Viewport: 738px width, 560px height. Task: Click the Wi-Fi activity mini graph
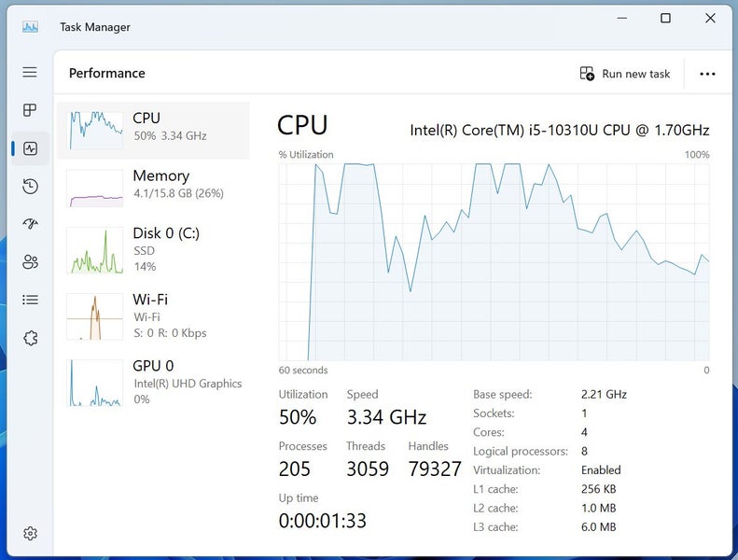[x=95, y=316]
